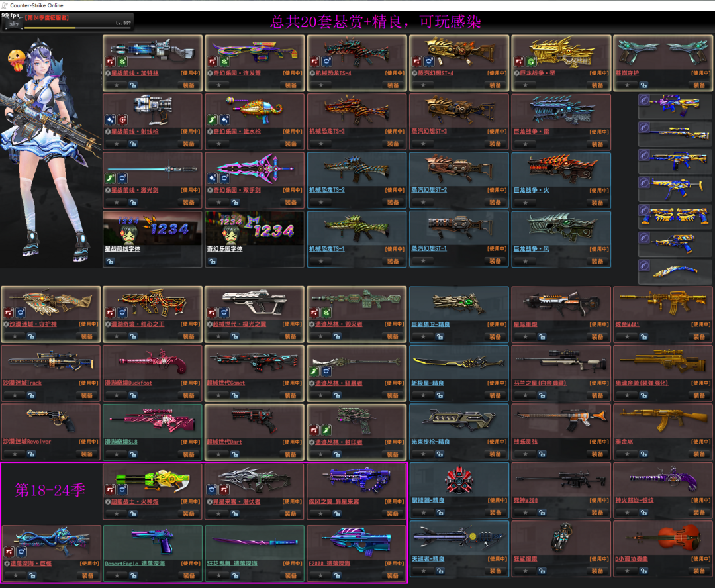
Task: Toggle favorite star on 奇幻乐园·连发弩
Action: 218,85
